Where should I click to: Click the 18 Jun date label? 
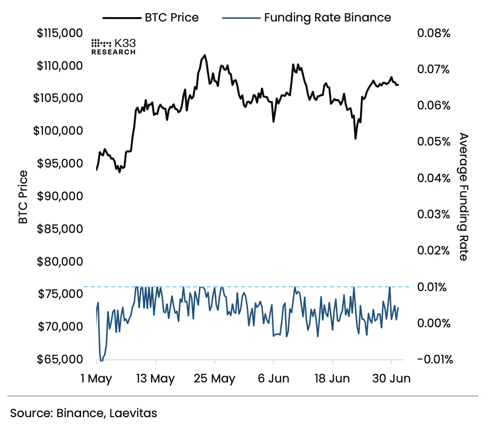[332, 379]
